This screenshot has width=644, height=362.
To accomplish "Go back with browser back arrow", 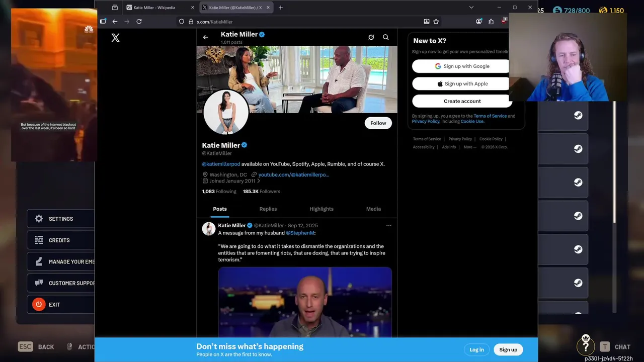I will point(115,22).
